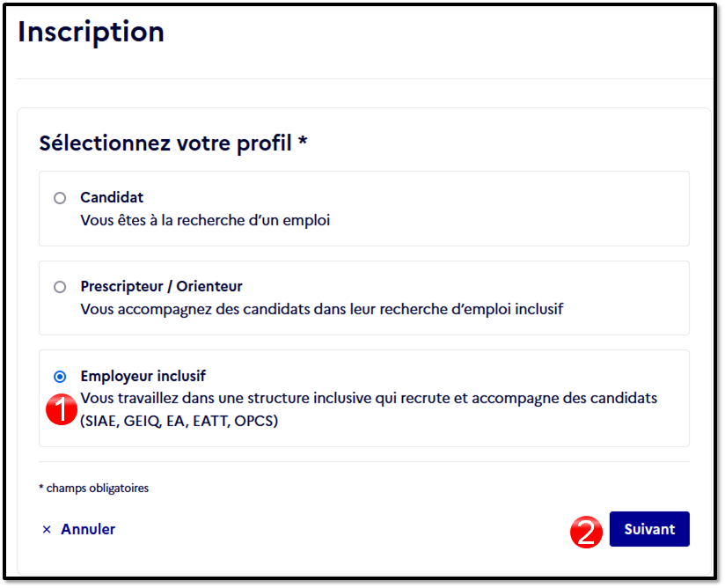
Task: Click "Vous êtes à la recherche d'un emploi"
Action: 205,220
